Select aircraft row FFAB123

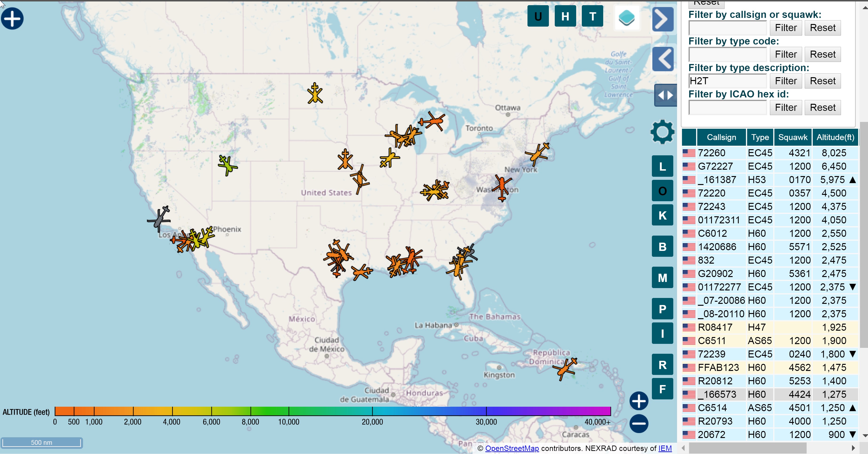[x=770, y=367]
